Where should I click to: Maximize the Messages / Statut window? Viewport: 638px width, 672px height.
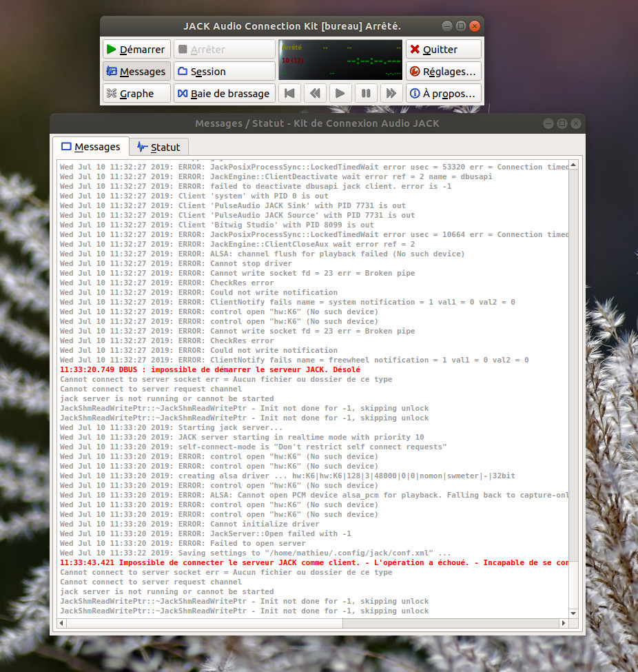click(562, 123)
